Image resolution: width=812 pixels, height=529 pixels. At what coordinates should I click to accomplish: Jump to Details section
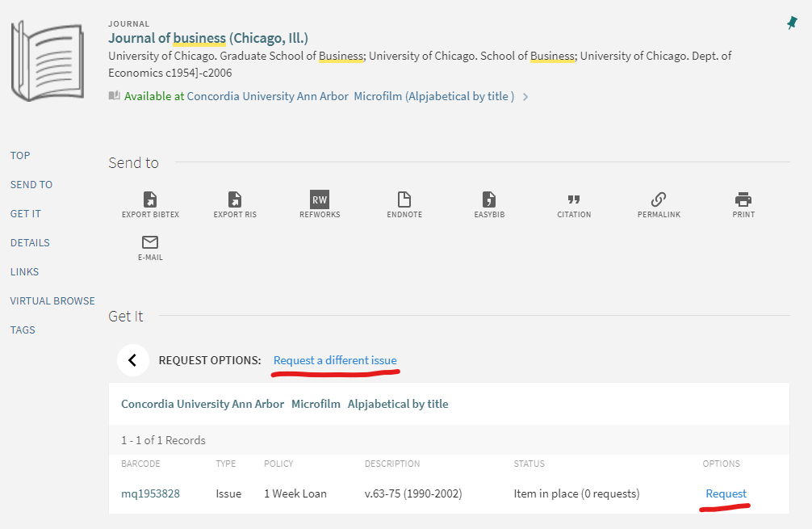pyautogui.click(x=30, y=242)
